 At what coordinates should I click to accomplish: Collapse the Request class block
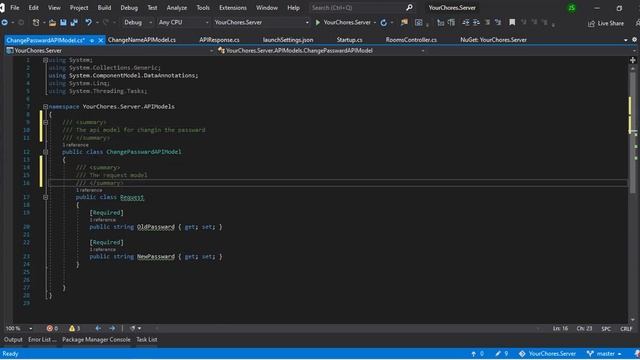[x=45, y=197]
